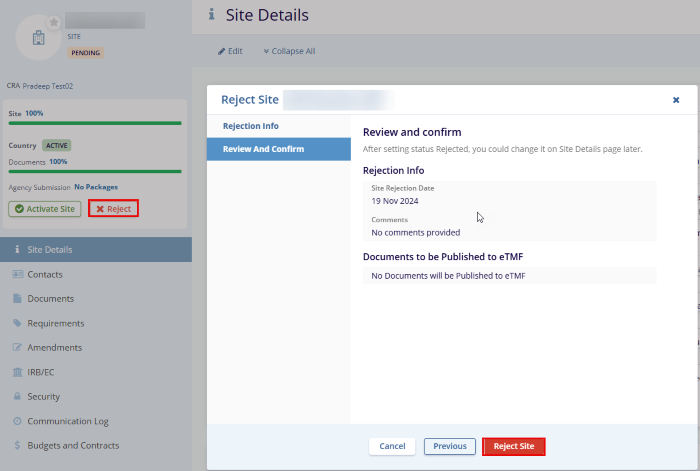Viewport: 700px width, 471px height.
Task: Open the No Packages agency submission link
Action: [x=96, y=187]
